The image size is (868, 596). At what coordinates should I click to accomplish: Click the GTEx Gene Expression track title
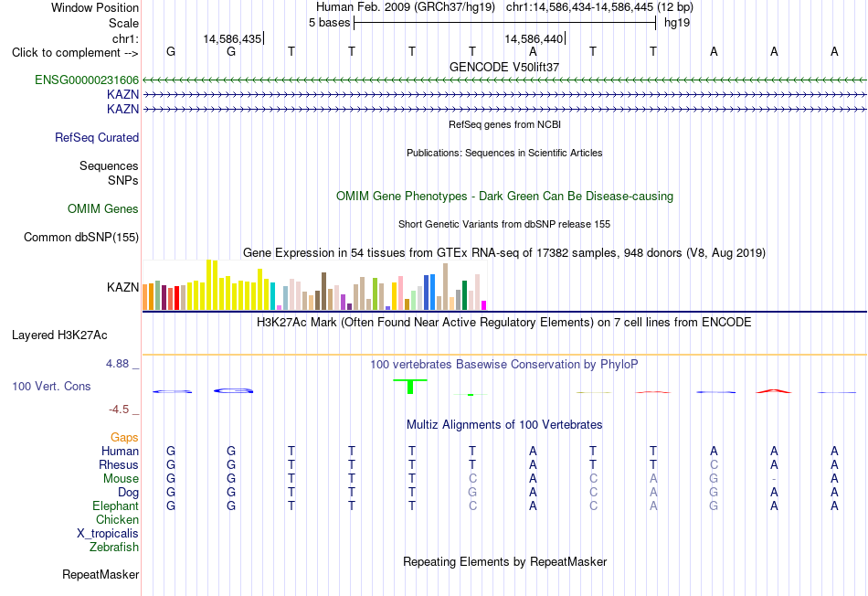pos(504,253)
